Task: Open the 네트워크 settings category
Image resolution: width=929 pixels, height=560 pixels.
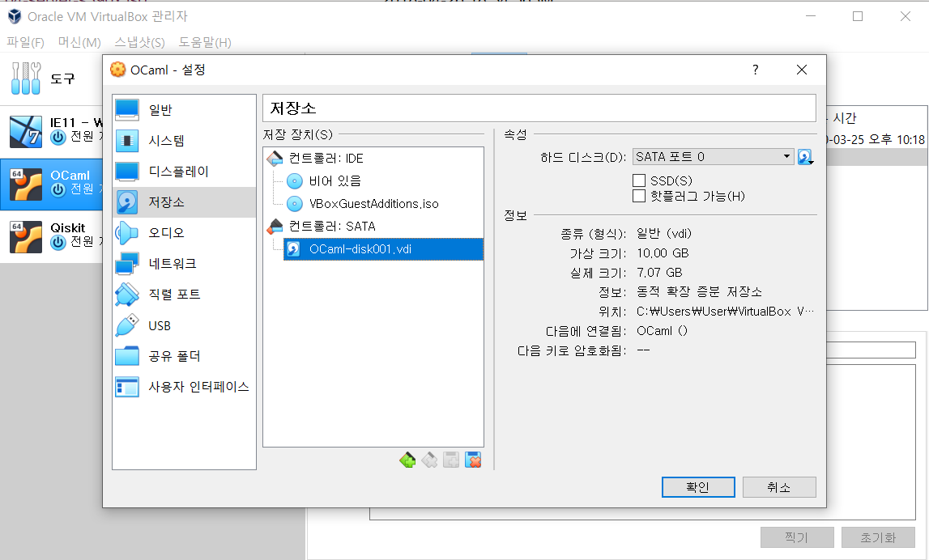Action: pyautogui.click(x=184, y=264)
